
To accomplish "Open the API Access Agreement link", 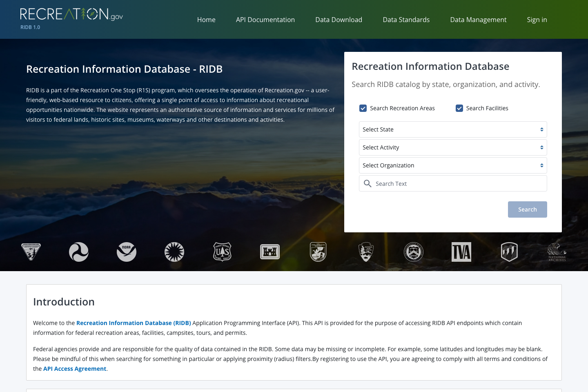I will click(x=75, y=368).
